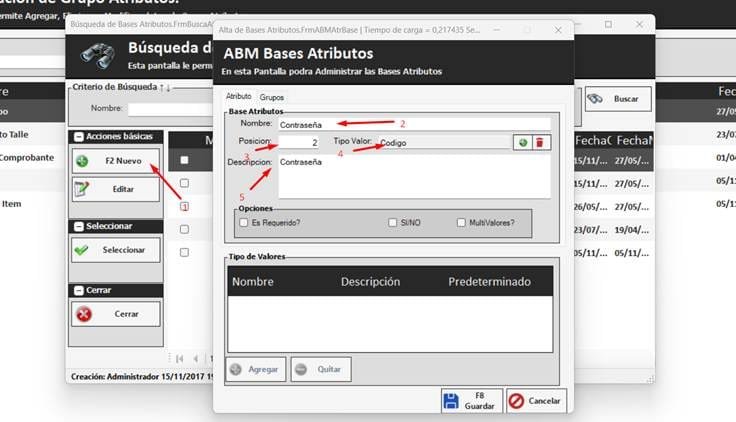Screen dimensions: 736x422
Task: Click the Buscar button with binoculars
Action: [x=617, y=100]
